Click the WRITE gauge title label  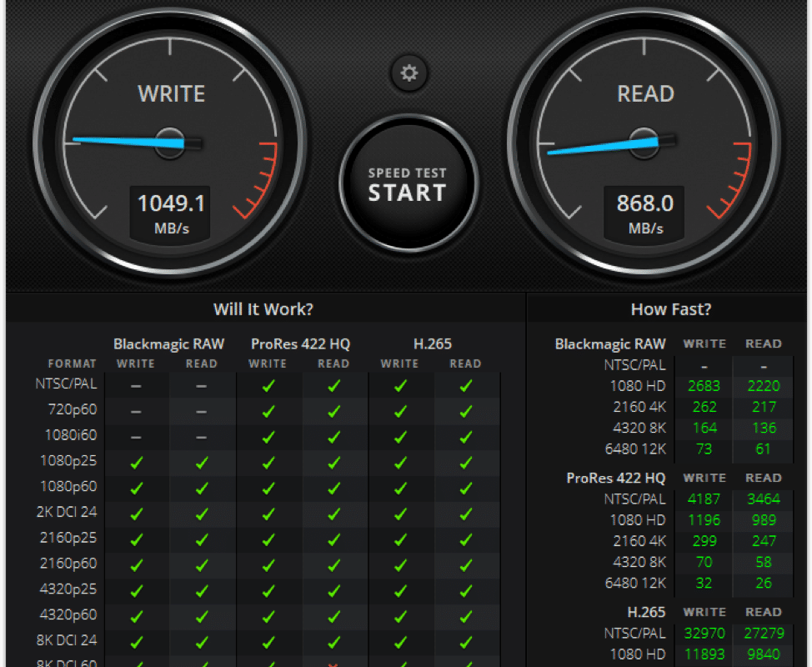click(171, 93)
